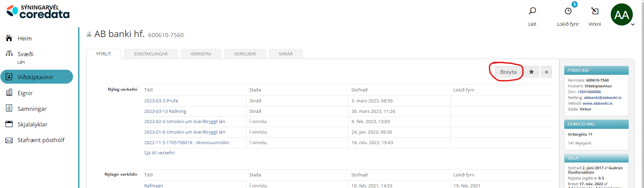Viewport: 644px width, 188px height.
Task: Click Sjá öll verkefni link
Action: 159,153
